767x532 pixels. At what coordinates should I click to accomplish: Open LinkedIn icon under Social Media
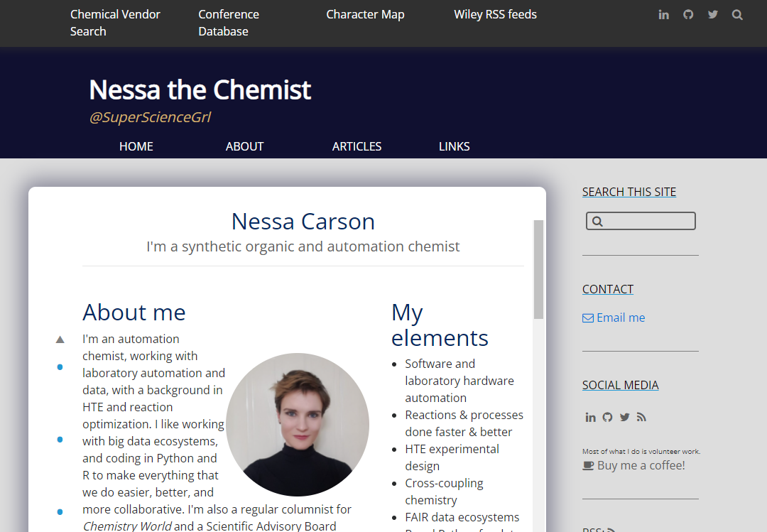pos(590,418)
